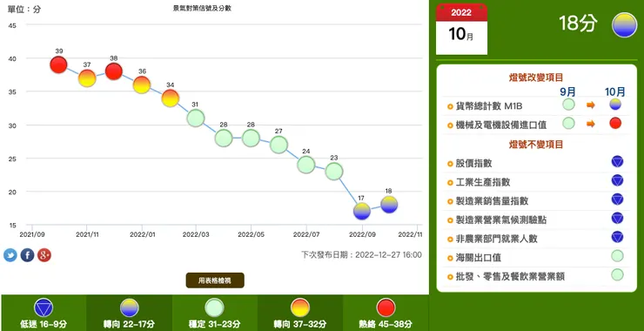Select the green data point with score 23

[334, 171]
